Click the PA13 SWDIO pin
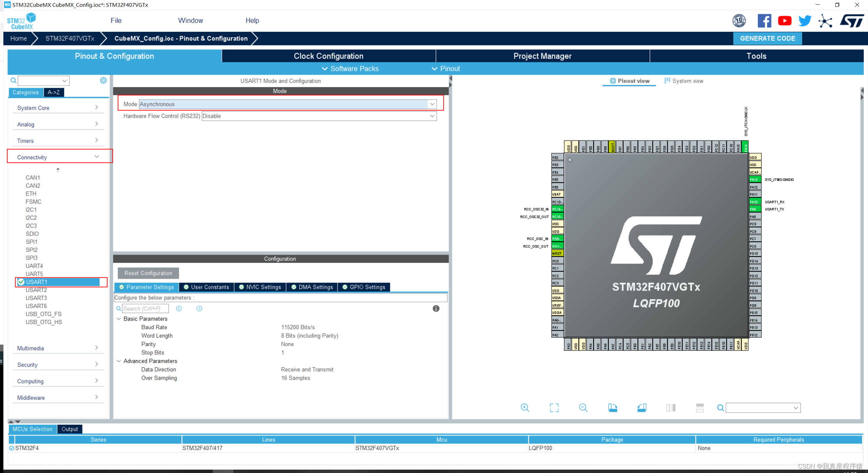Image resolution: width=868 pixels, height=473 pixels. [755, 179]
